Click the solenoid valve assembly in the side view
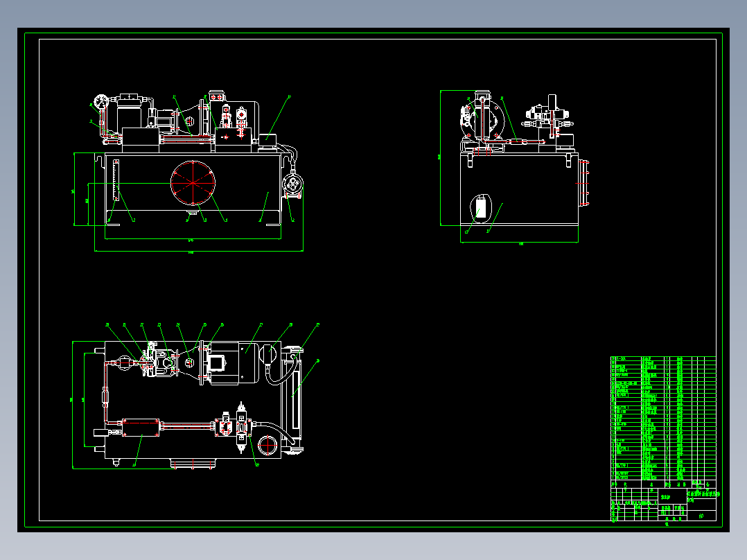747x560 pixels. [549, 116]
